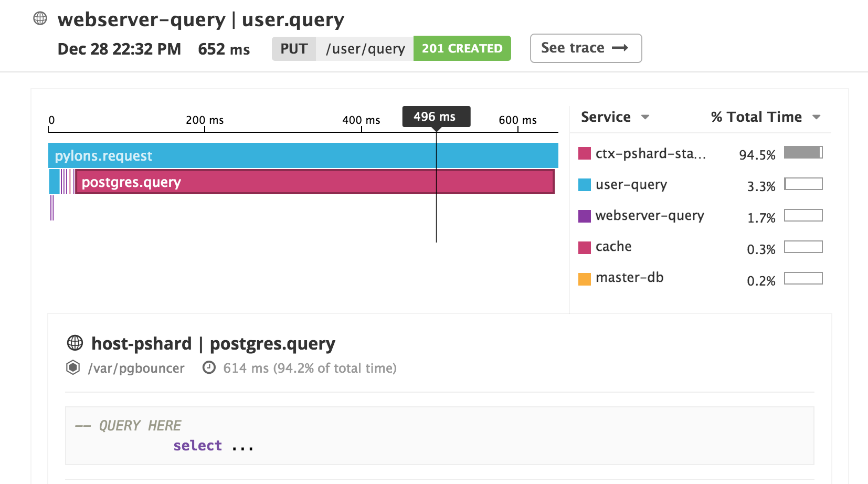868x484 pixels.
Task: Click the orange master-db color swatch
Action: click(584, 279)
